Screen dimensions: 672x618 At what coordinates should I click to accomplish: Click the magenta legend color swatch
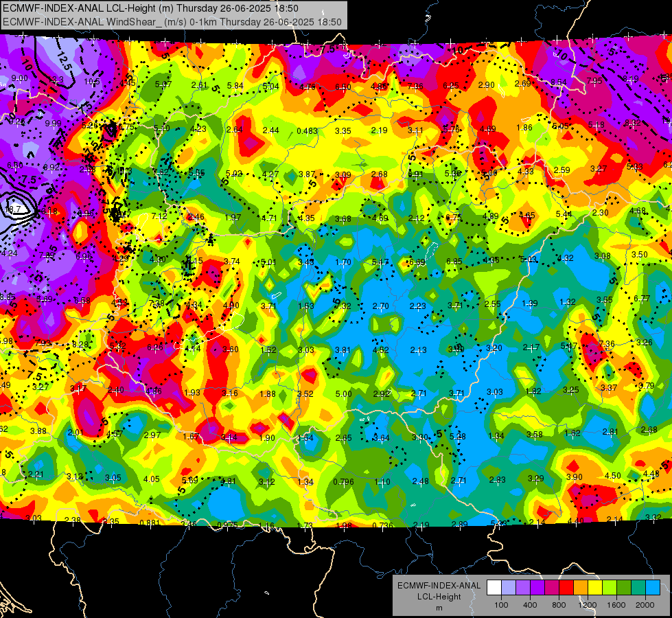pyautogui.click(x=552, y=588)
